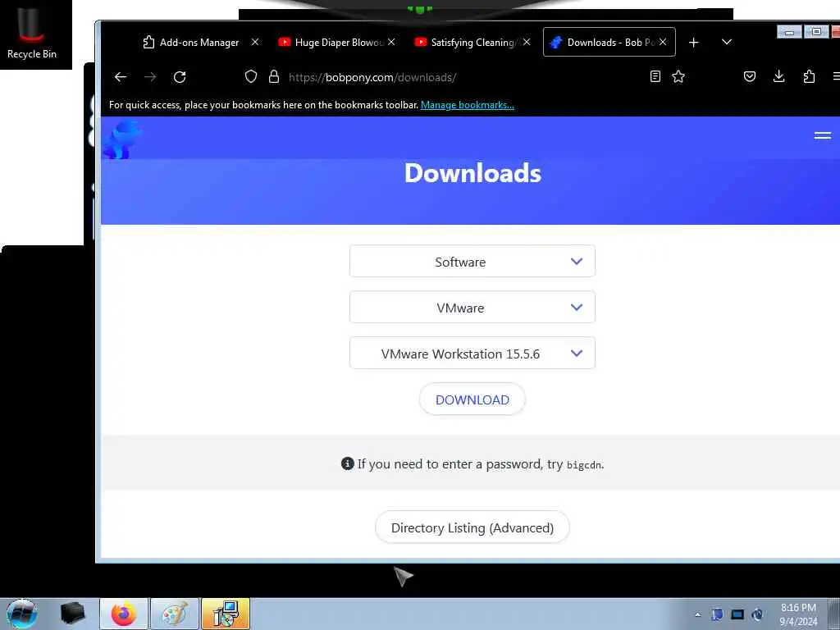Open the VMware vendor dropdown

coord(472,308)
